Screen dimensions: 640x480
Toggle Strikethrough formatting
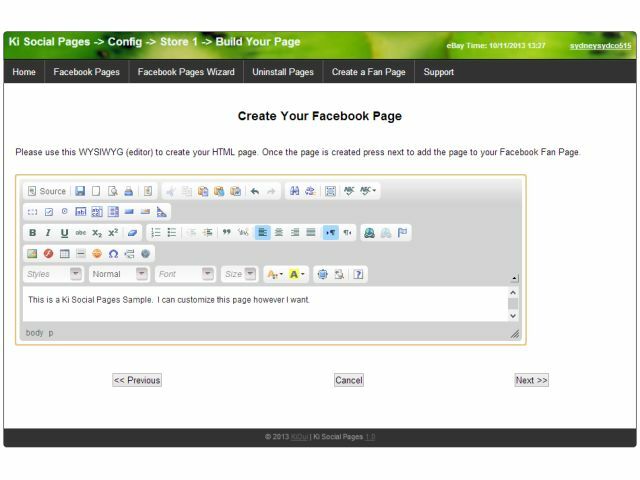(x=80, y=233)
